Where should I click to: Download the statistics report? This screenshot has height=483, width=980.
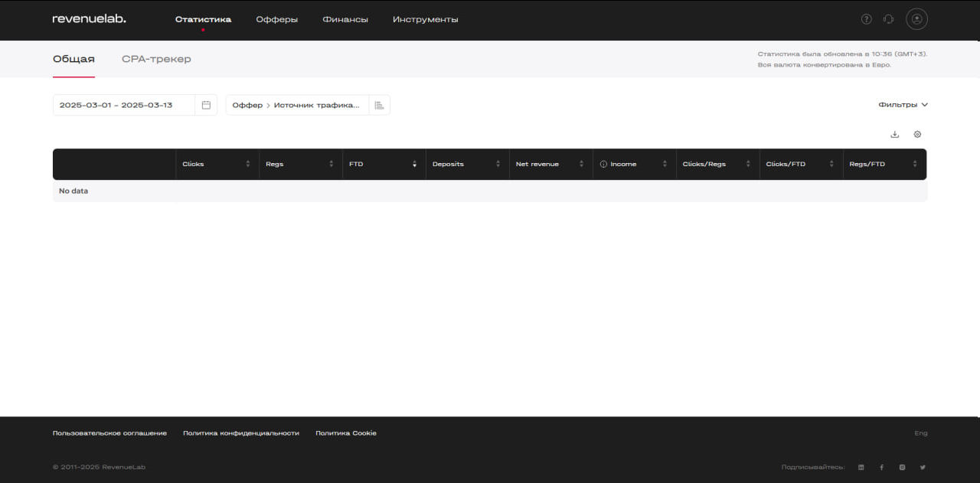pyautogui.click(x=894, y=135)
